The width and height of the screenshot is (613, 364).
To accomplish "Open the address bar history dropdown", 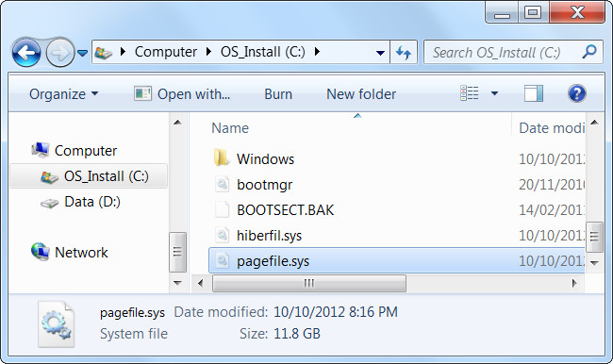I will [380, 53].
